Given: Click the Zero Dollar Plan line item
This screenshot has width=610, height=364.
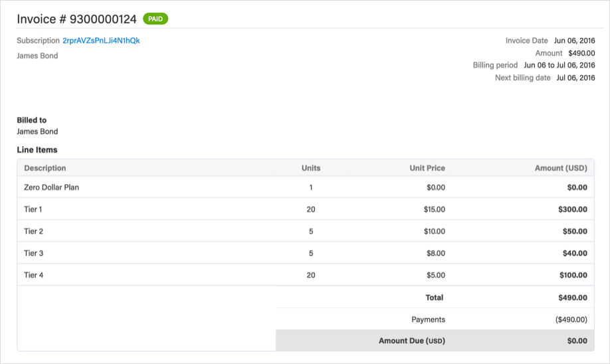Looking at the screenshot, I should pos(51,187).
